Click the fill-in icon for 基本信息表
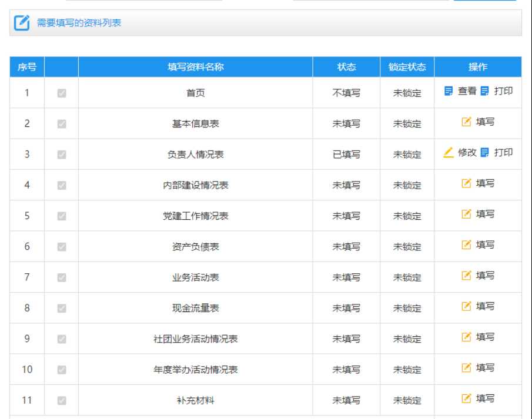Image resolution: width=532 pixels, height=419 pixels. pyautogui.click(x=467, y=122)
